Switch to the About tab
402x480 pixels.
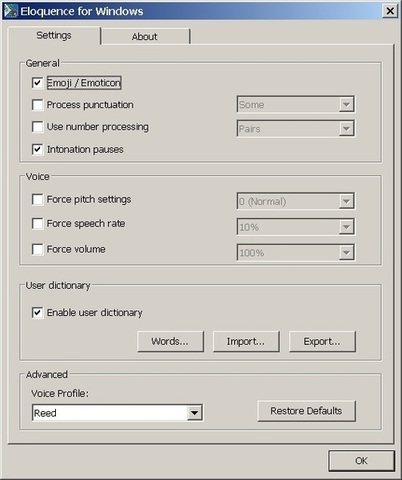pyautogui.click(x=145, y=36)
